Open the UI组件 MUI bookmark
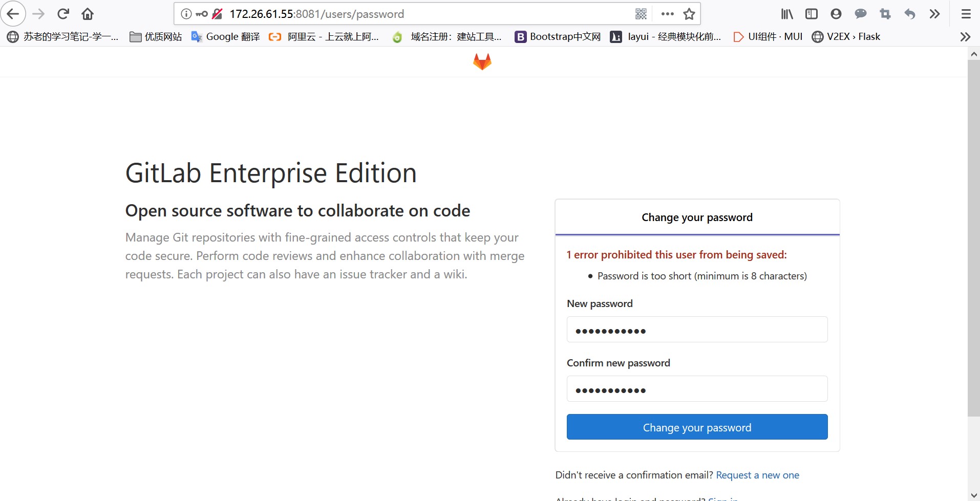Viewport: 980px width, 501px height. click(x=768, y=37)
